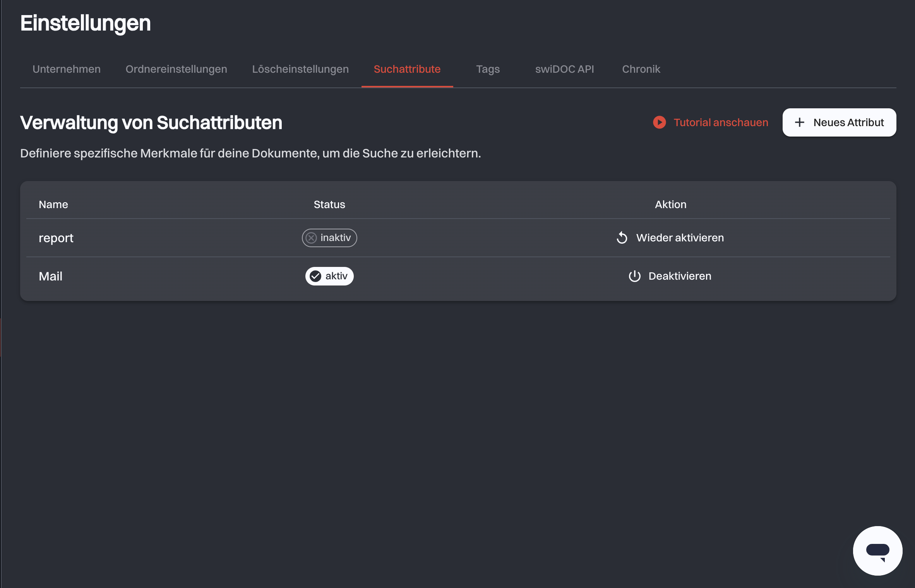Click the red play icon beside Tutorial
The height and width of the screenshot is (588, 915).
[x=660, y=122]
